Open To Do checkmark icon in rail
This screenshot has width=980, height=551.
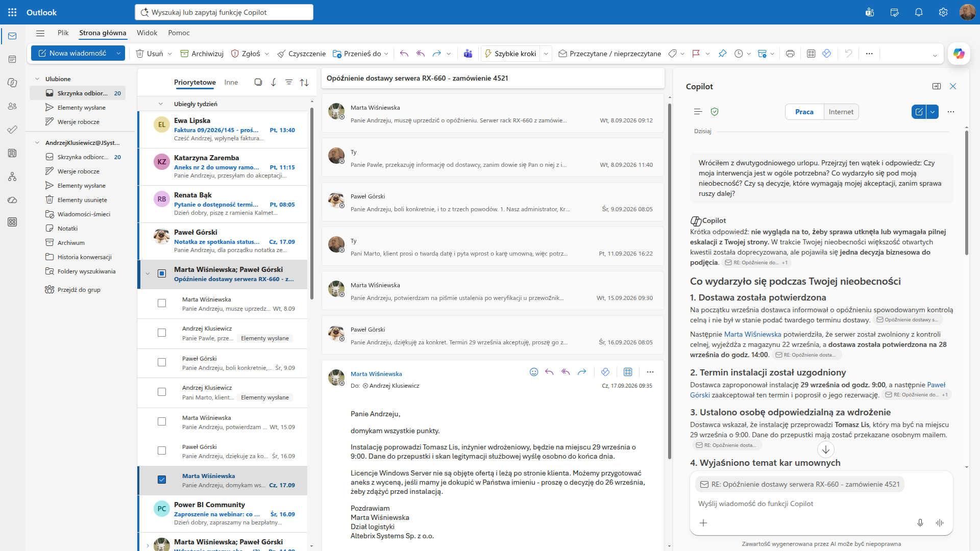point(12,130)
